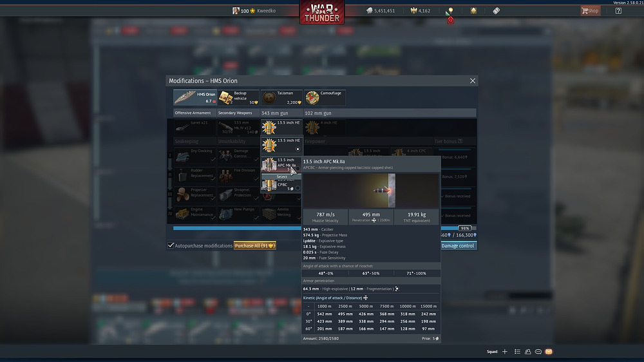
Task: Open the Propeller Replacement modification
Action: [195, 195]
